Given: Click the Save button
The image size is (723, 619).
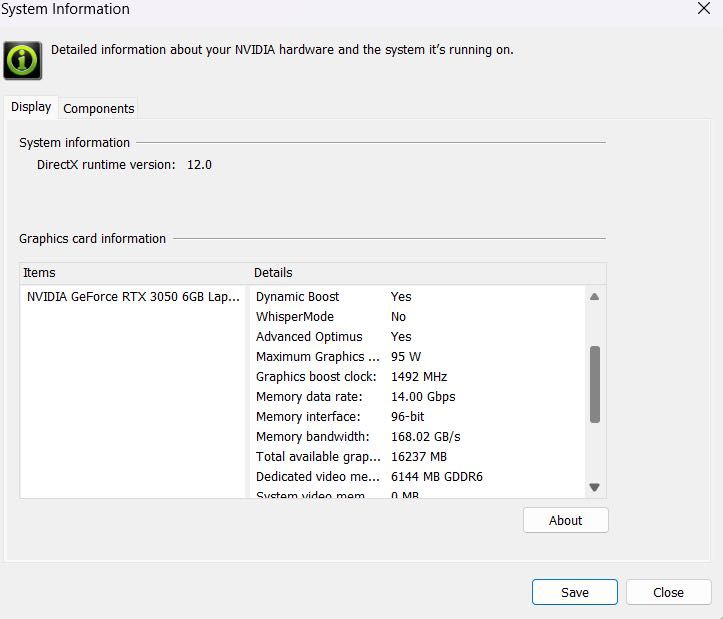Looking at the screenshot, I should pyautogui.click(x=575, y=592).
